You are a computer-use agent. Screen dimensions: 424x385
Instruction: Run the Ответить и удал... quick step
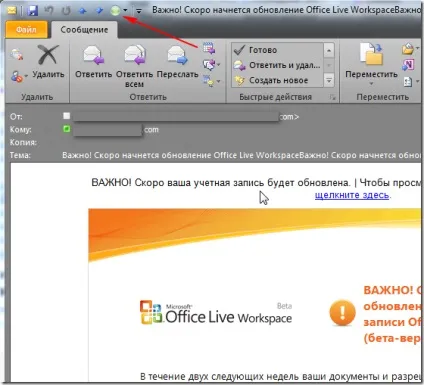[x=278, y=65]
